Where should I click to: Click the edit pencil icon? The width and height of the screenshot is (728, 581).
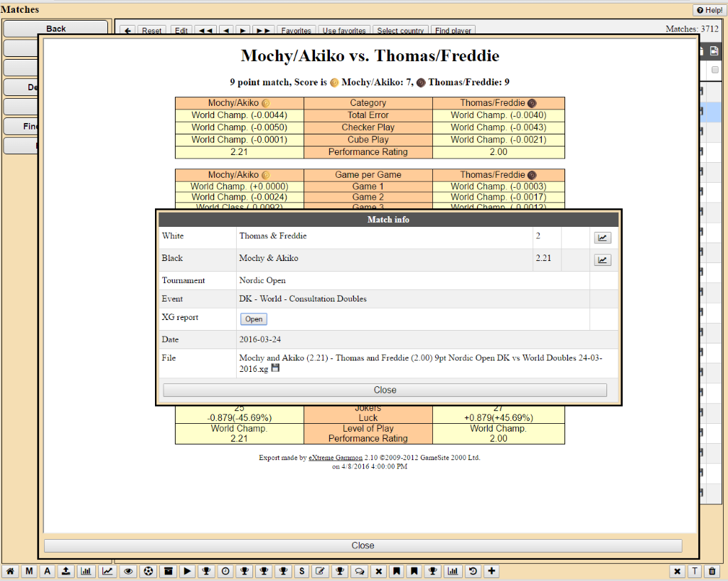tap(321, 571)
